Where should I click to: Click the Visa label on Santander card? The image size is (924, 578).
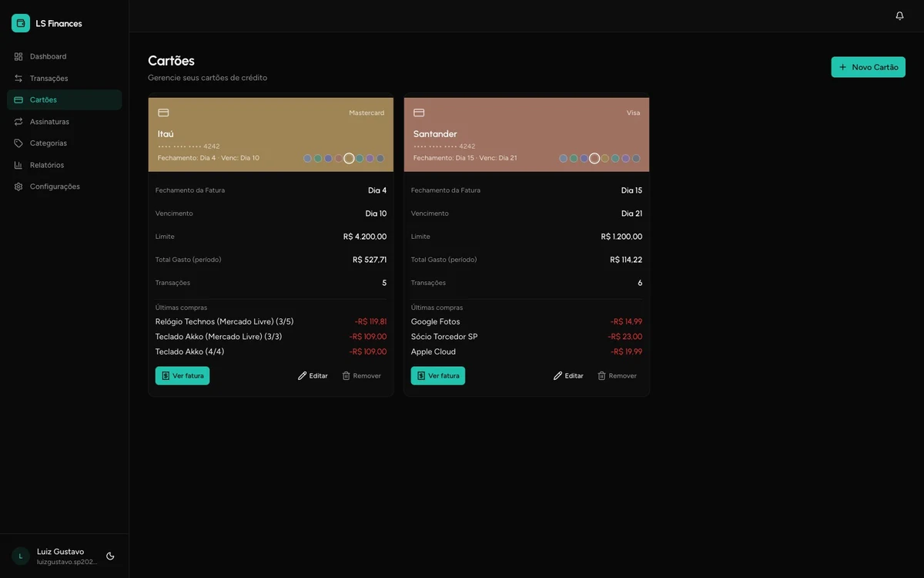633,113
